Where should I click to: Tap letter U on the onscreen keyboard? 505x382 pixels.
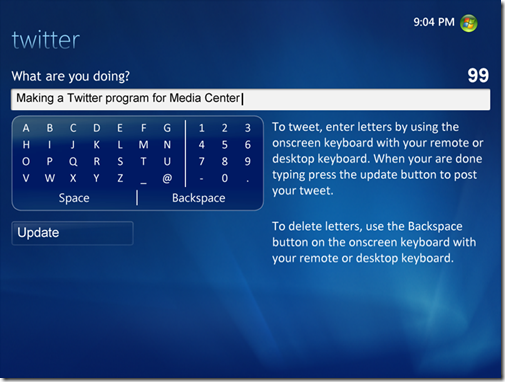click(x=167, y=162)
